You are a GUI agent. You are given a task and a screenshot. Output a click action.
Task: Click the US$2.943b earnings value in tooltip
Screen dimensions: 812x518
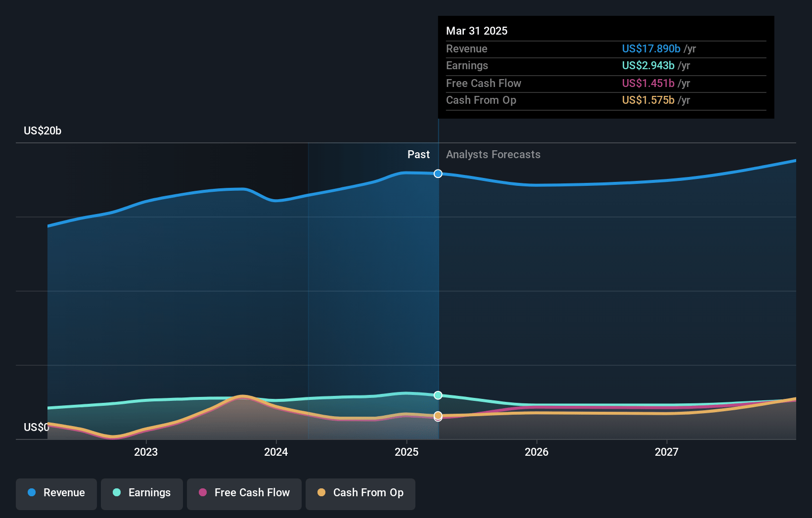coord(648,66)
